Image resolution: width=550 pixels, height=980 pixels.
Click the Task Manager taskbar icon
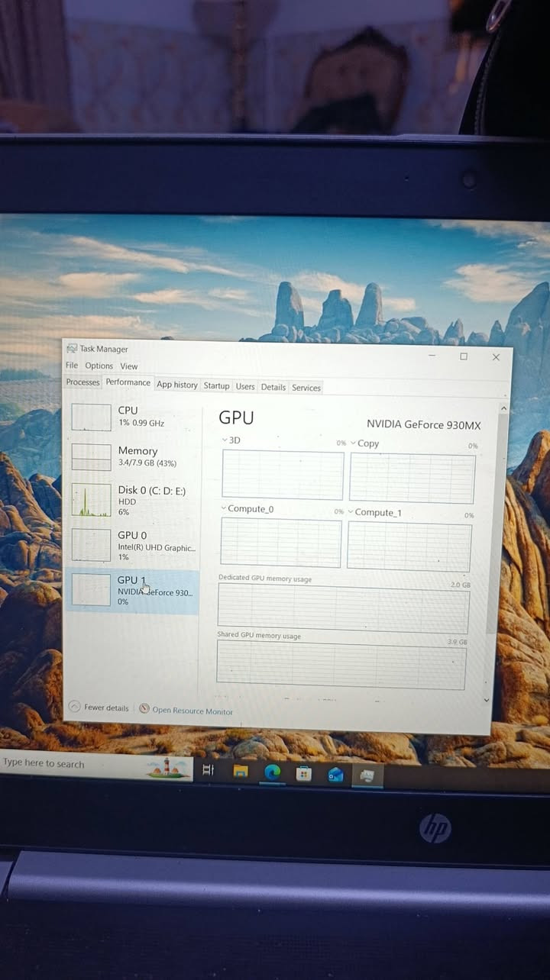click(367, 776)
